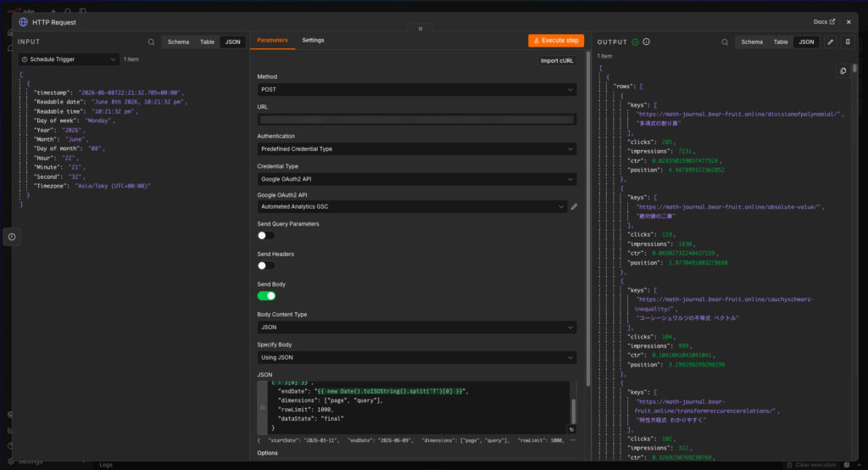Turn on Send Query Parameters

pyautogui.click(x=265, y=236)
